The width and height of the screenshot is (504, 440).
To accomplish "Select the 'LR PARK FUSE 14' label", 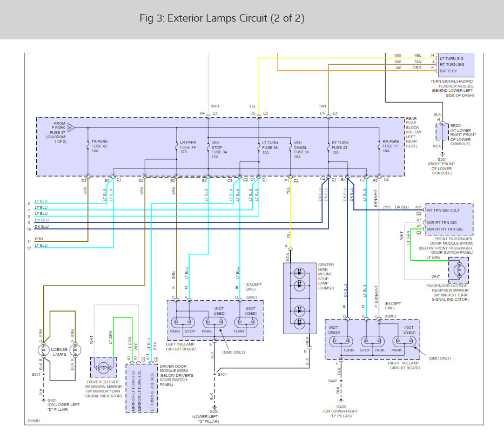I will pos(188,147).
